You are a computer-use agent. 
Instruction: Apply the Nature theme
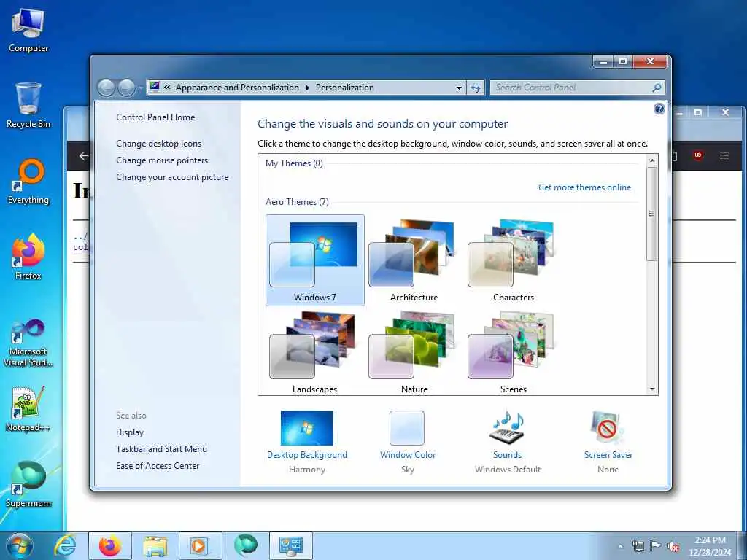414,352
